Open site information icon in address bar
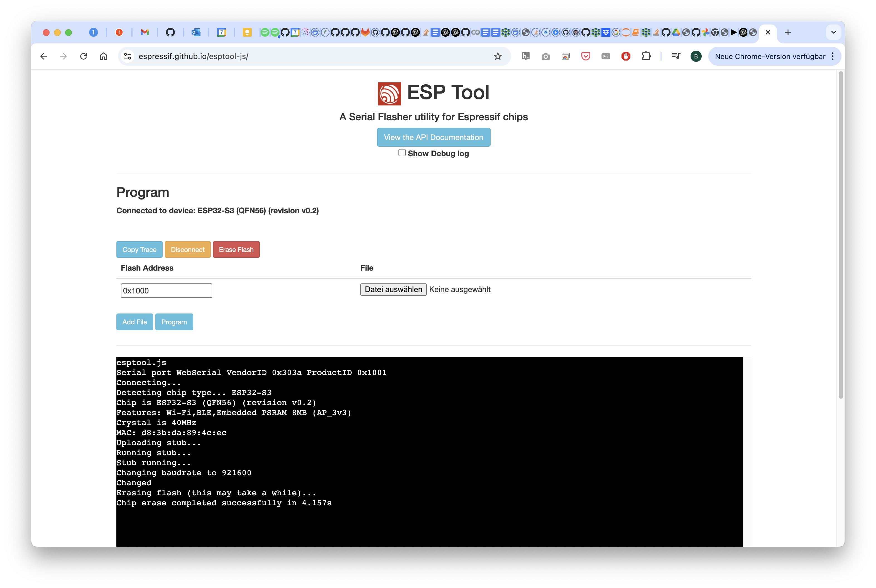Screen dimensions: 876x588 click(128, 56)
